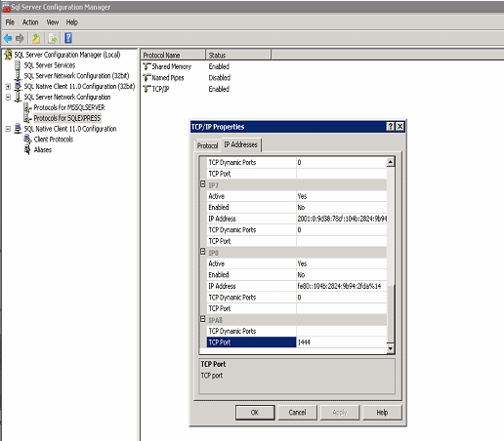Select the Shared Memory protocol icon
The image size is (504, 441).
point(147,66)
